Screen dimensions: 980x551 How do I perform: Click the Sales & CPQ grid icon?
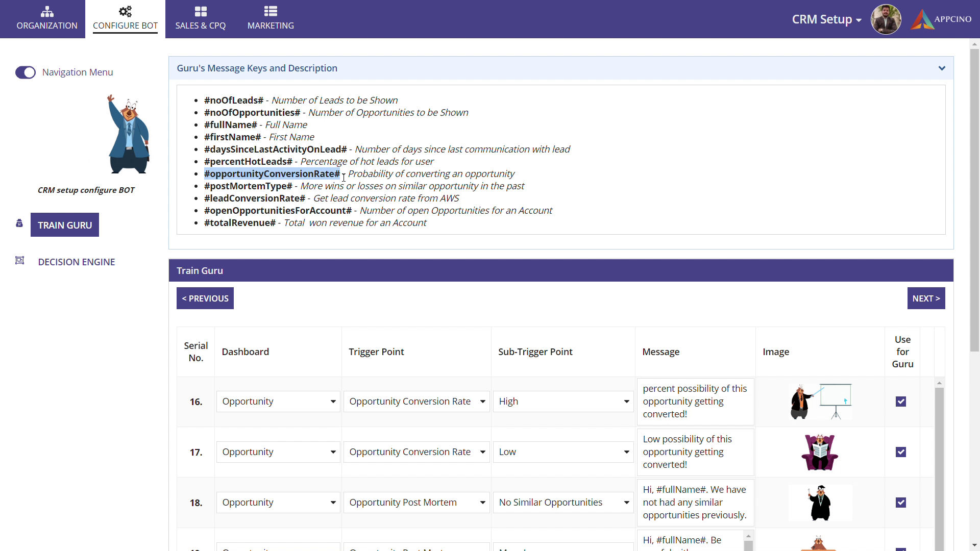201,11
